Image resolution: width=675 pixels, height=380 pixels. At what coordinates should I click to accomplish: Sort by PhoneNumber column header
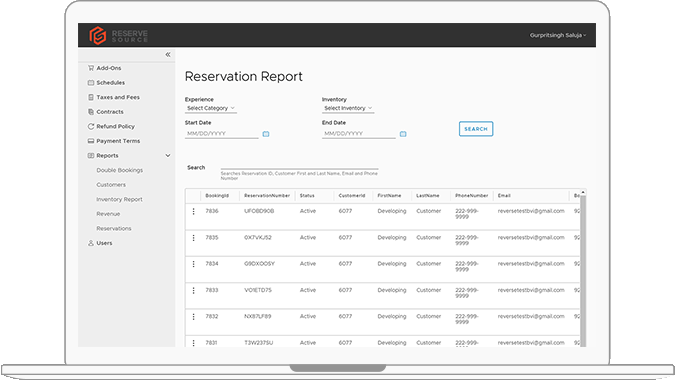tap(472, 196)
